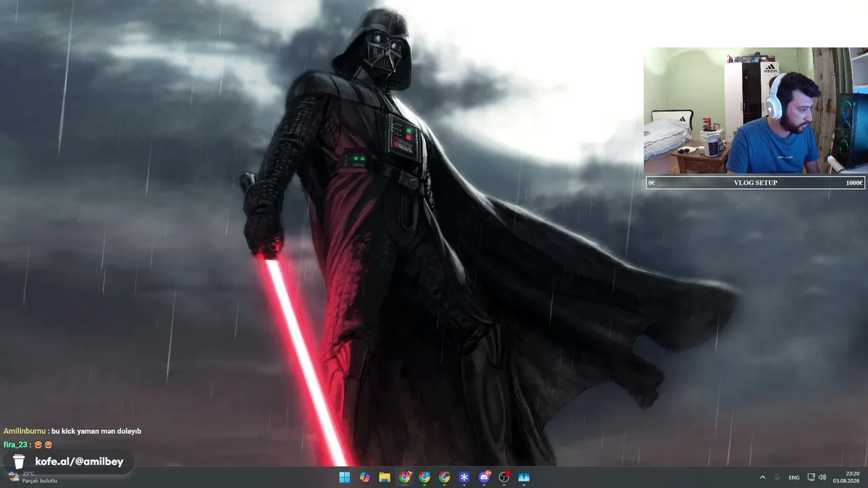
Task: Open the blue waveform app on the taskbar
Action: tap(524, 477)
